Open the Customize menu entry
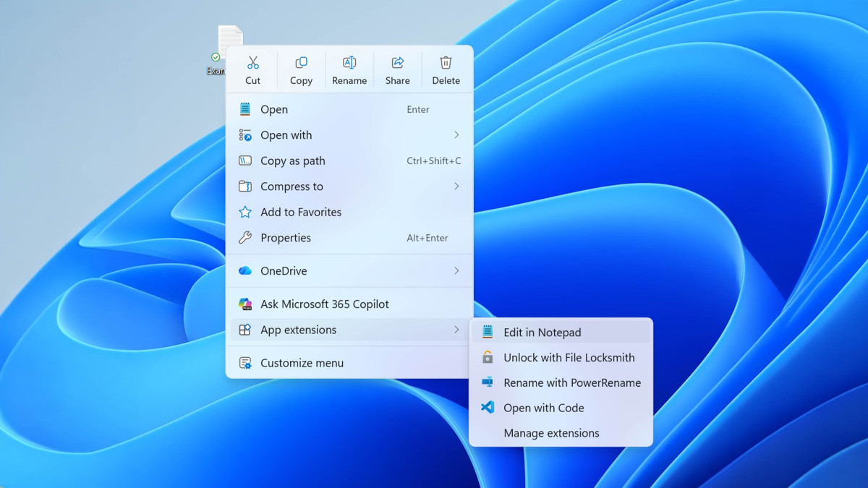Image resolution: width=868 pixels, height=488 pixels. click(349, 363)
